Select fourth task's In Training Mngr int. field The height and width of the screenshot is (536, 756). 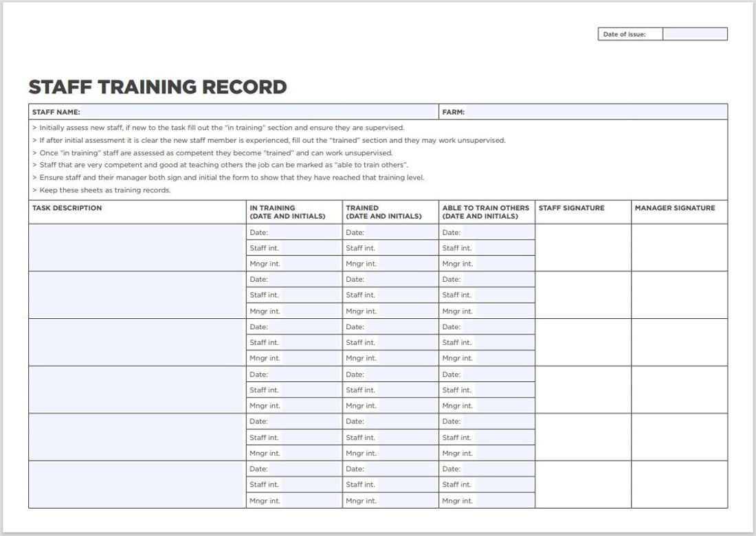click(311, 405)
